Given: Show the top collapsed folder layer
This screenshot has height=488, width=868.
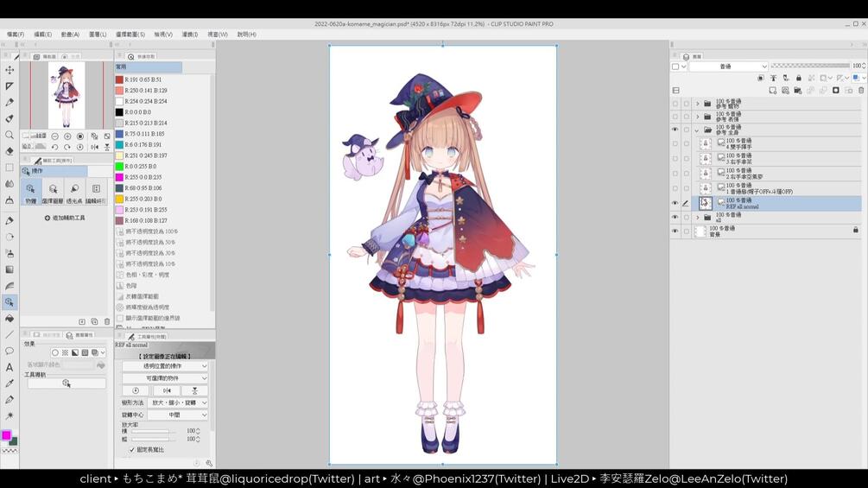Looking at the screenshot, I should tap(675, 104).
